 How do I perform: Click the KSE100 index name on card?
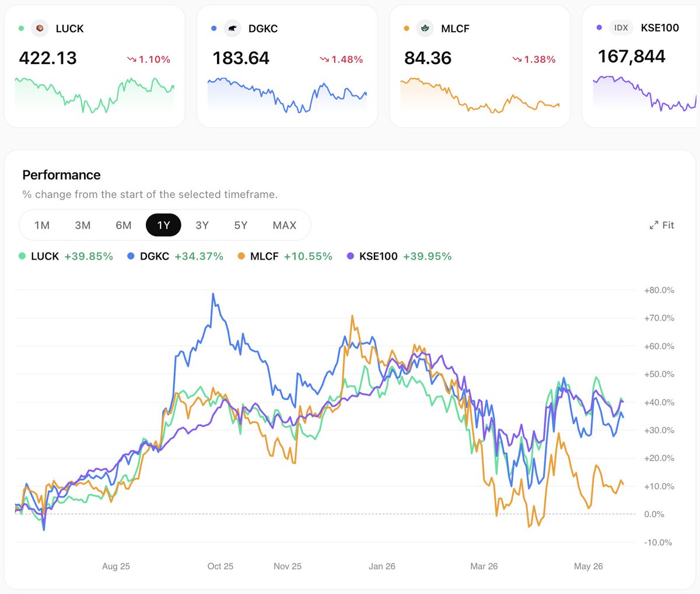point(660,27)
